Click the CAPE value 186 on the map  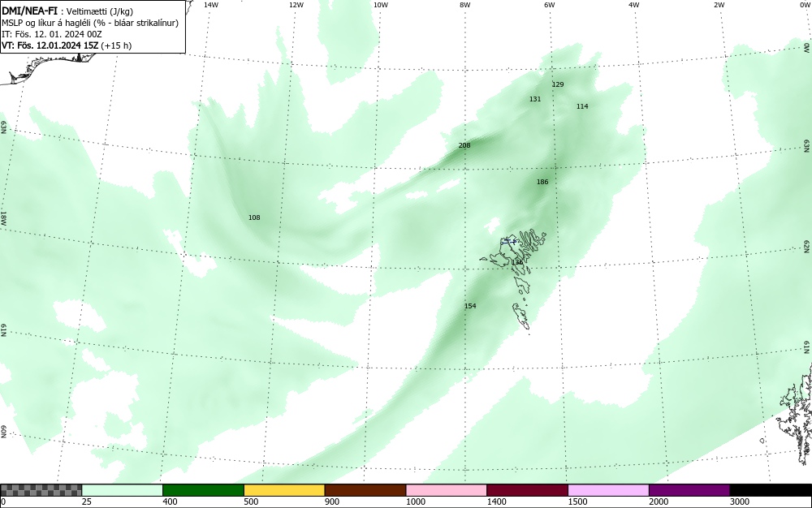542,182
